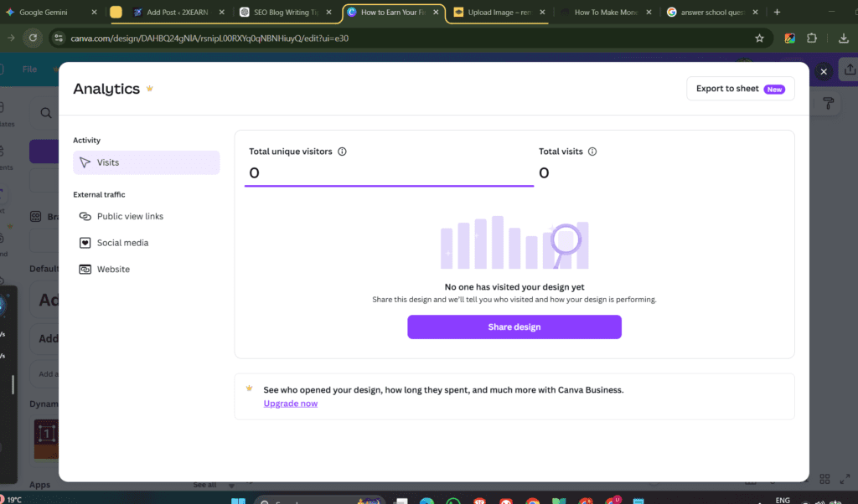Click the crown icon next to Analytics
This screenshot has height=504, width=858.
149,87
